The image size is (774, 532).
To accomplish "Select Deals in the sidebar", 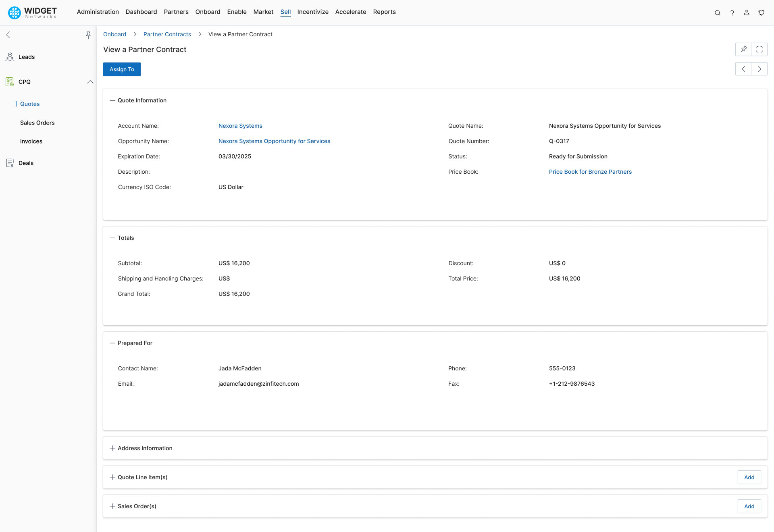I will pyautogui.click(x=26, y=163).
